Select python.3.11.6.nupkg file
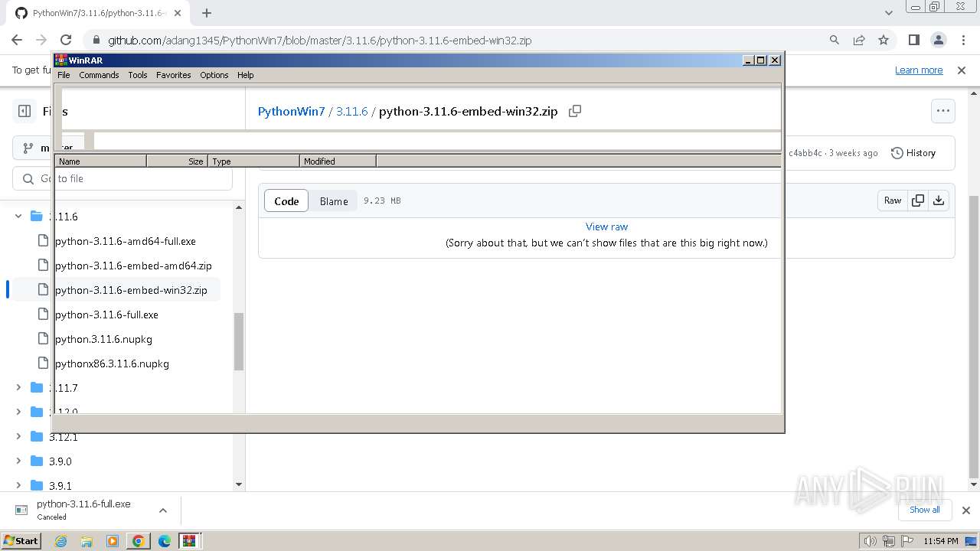This screenshot has height=551, width=980. pos(103,339)
